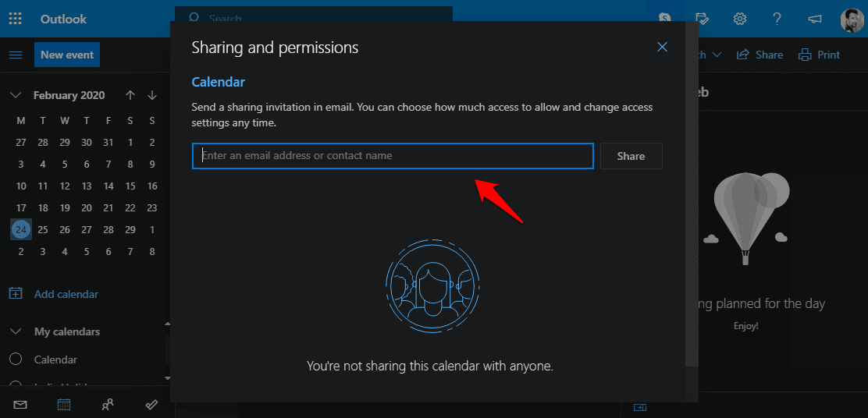The width and height of the screenshot is (868, 418).
Task: Select February 5 in mini calendar
Action: [x=65, y=165]
